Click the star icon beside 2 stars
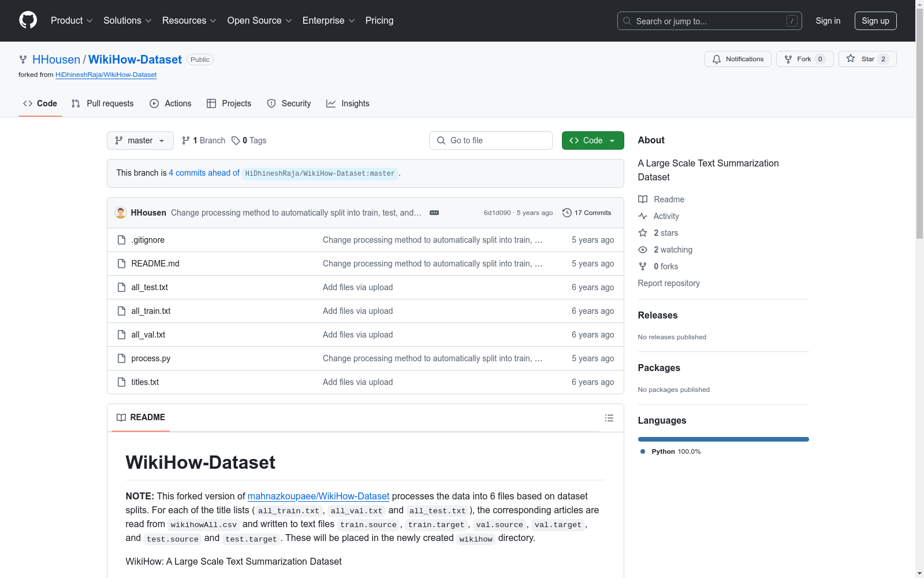The height and width of the screenshot is (578, 924). (x=643, y=233)
